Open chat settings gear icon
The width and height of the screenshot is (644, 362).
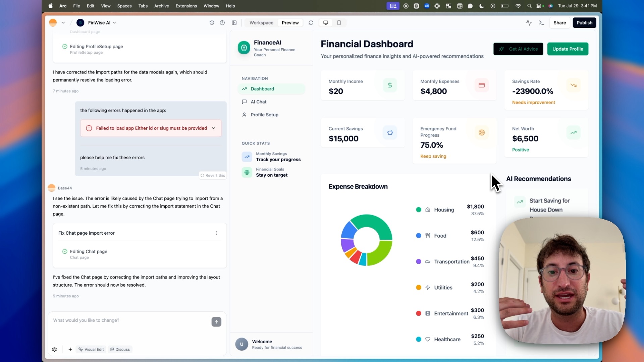pyautogui.click(x=55, y=349)
